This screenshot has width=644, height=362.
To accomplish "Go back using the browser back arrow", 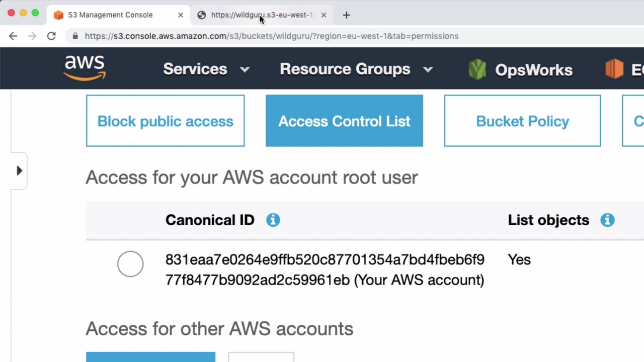I will pos(13,36).
